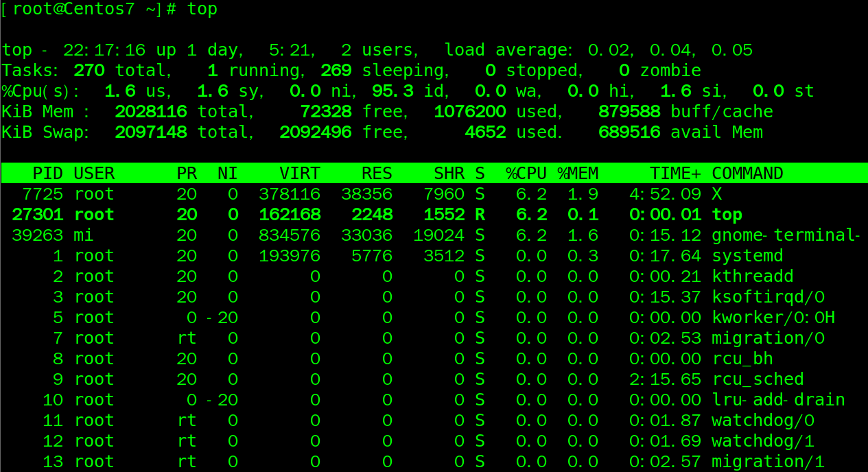
Task: Click the migration/0 command entry
Action: pyautogui.click(x=768, y=339)
